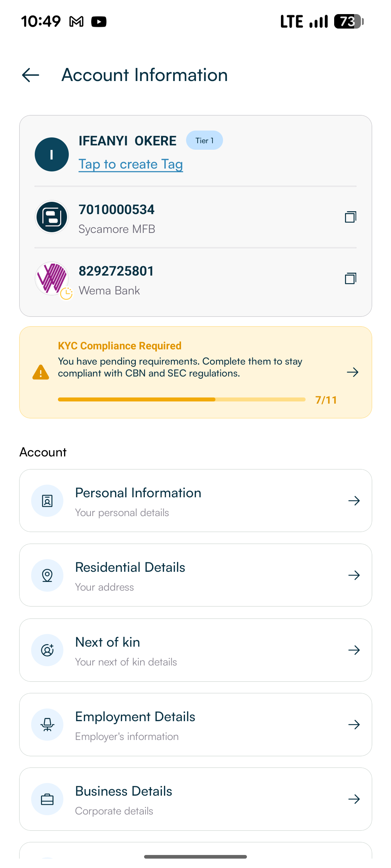
Task: Copy Sycamore MFB account number
Action: tap(350, 217)
